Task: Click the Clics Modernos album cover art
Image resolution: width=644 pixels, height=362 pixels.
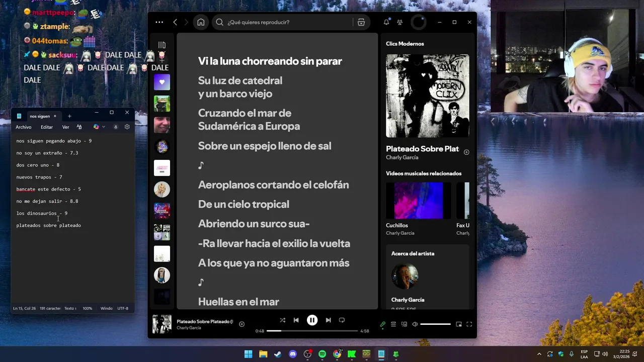Action: 428,96
